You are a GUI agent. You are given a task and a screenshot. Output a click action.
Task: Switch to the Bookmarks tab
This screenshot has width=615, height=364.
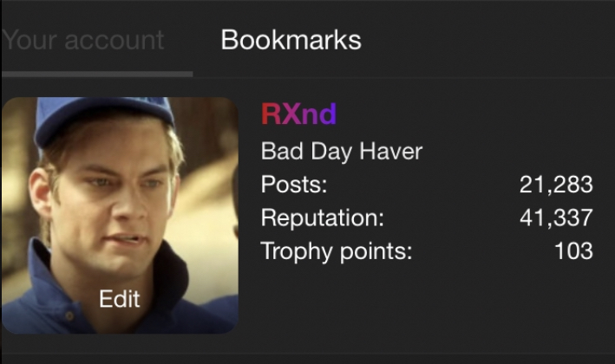(x=291, y=40)
